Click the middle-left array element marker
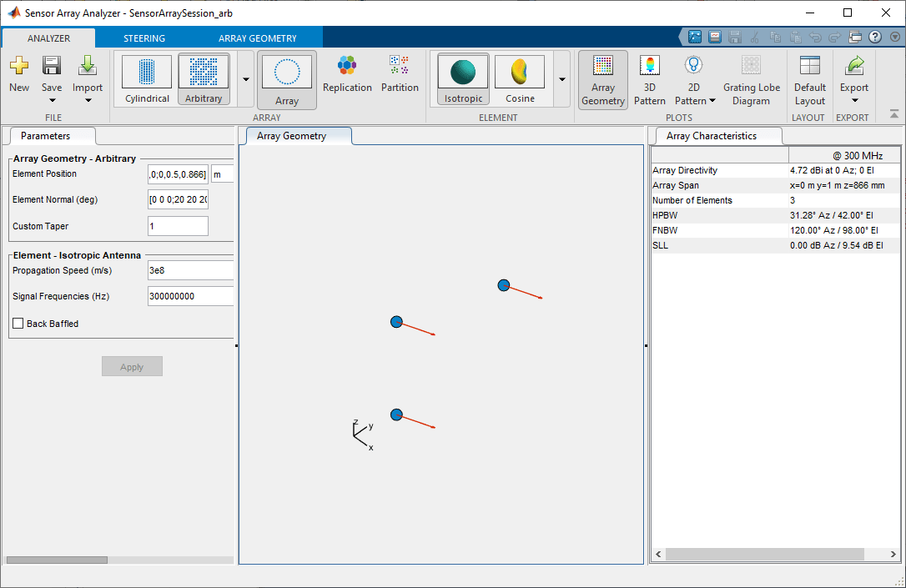Image resolution: width=906 pixels, height=588 pixels. click(x=396, y=322)
